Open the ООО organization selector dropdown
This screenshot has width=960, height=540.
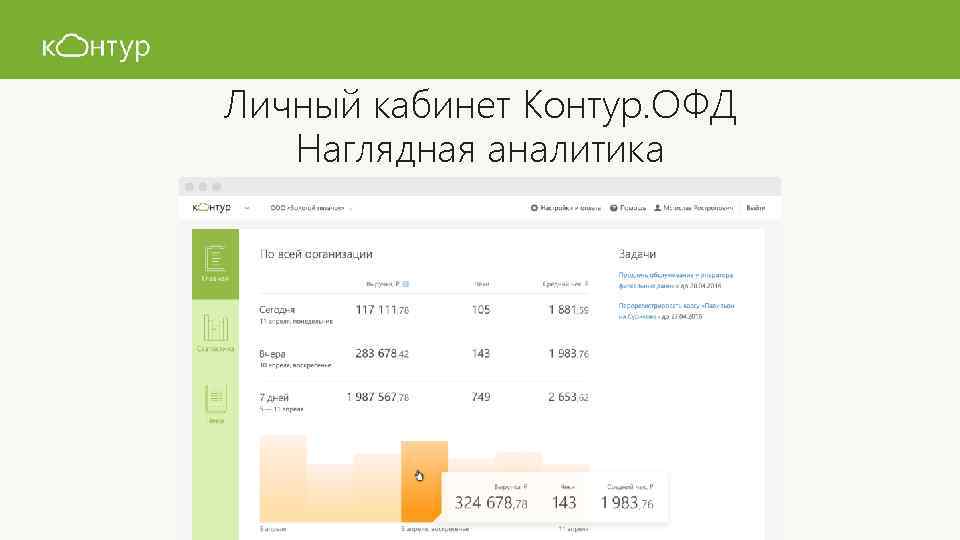click(311, 208)
